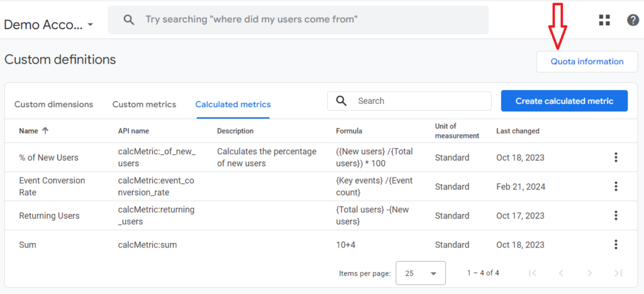Image resolution: width=644 pixels, height=294 pixels.
Task: Select the Sum metric name
Action: pos(28,245)
